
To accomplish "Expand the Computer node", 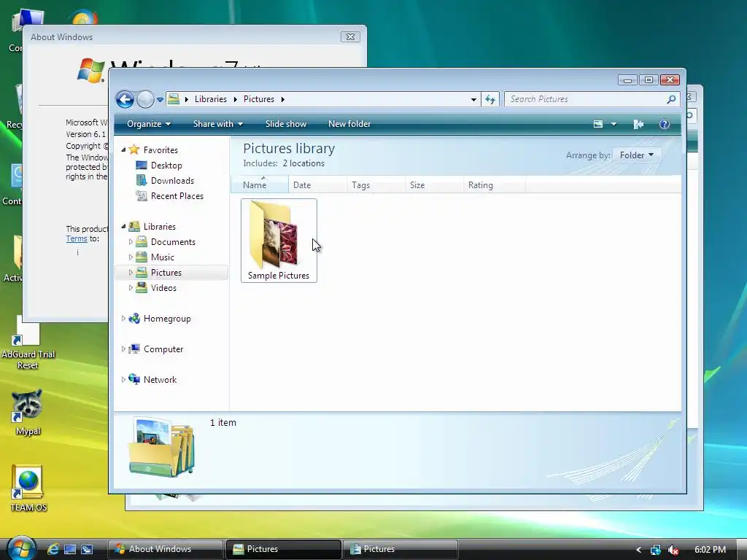I will (x=123, y=349).
